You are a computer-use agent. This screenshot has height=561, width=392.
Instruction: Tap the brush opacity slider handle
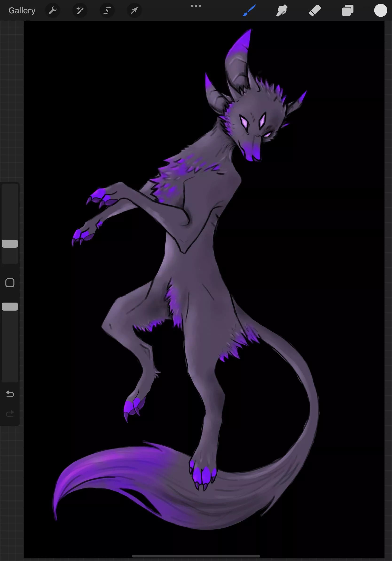10,306
